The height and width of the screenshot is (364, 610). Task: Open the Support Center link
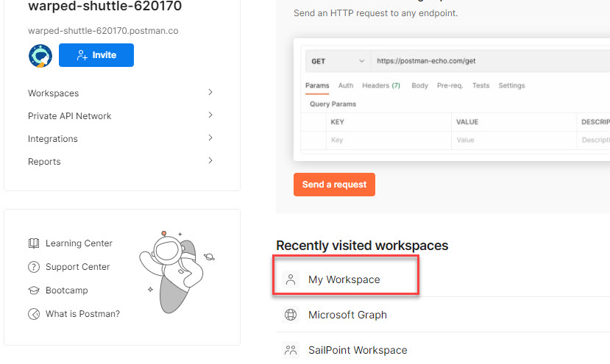coord(77,267)
